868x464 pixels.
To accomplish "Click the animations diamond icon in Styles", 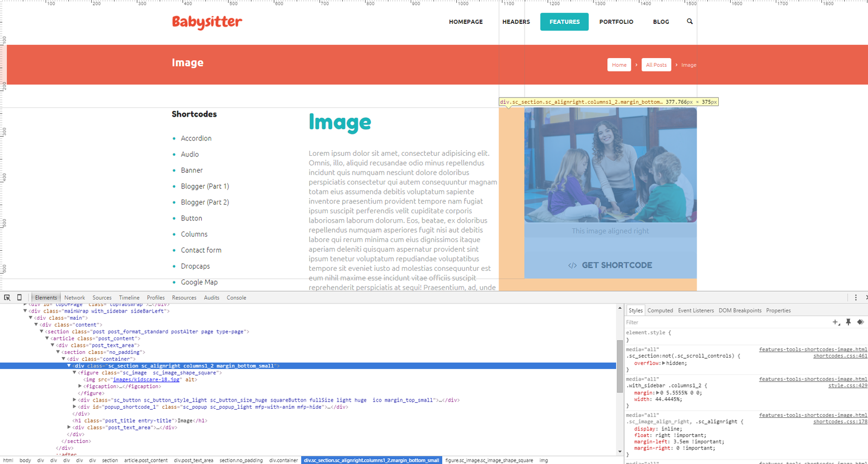I will click(860, 322).
